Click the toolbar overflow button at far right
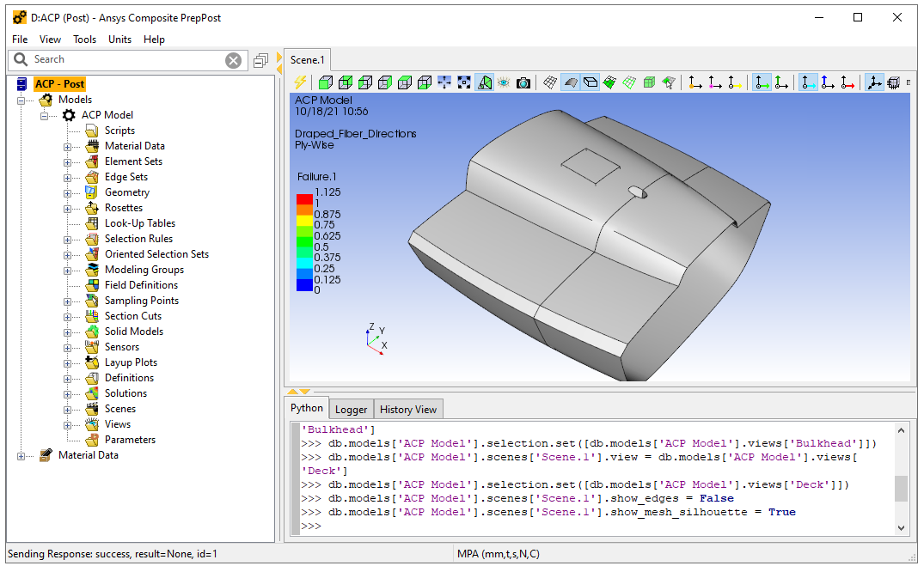 pos(909,82)
